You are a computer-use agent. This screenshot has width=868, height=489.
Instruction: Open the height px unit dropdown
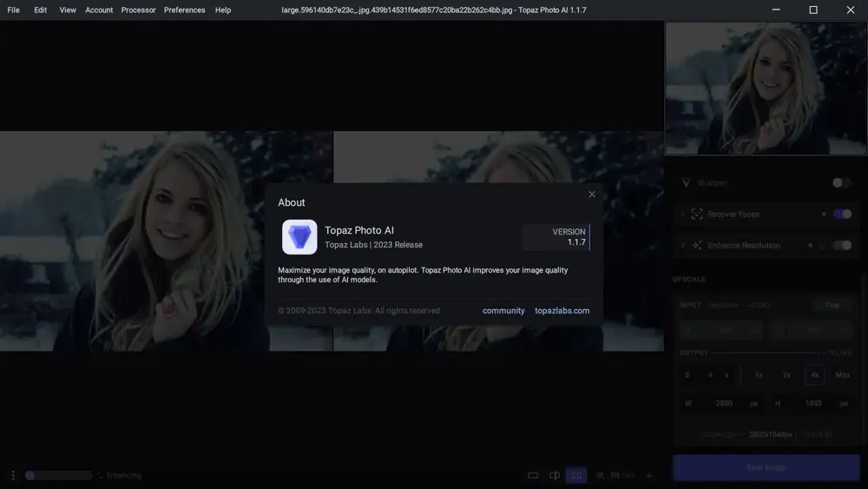coord(844,403)
